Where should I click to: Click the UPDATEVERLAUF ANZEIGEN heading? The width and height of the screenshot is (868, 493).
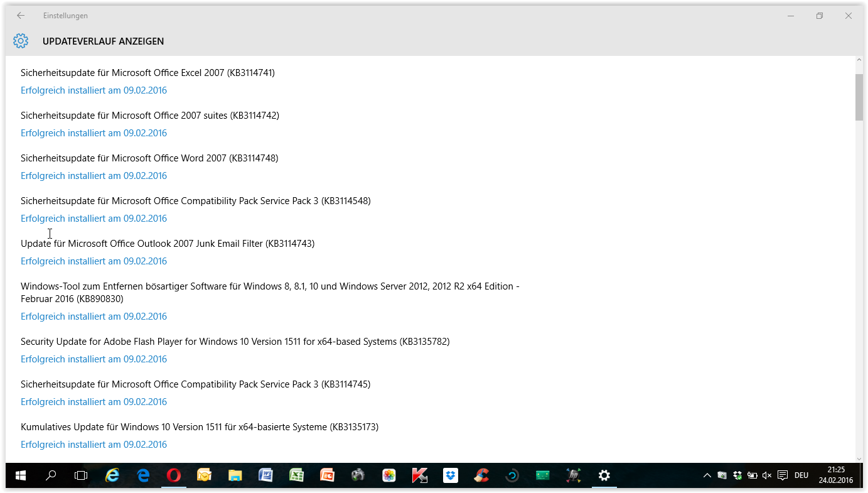[x=103, y=41]
